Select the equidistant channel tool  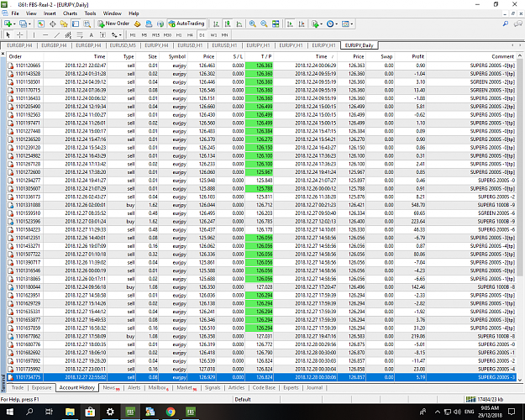68,34
